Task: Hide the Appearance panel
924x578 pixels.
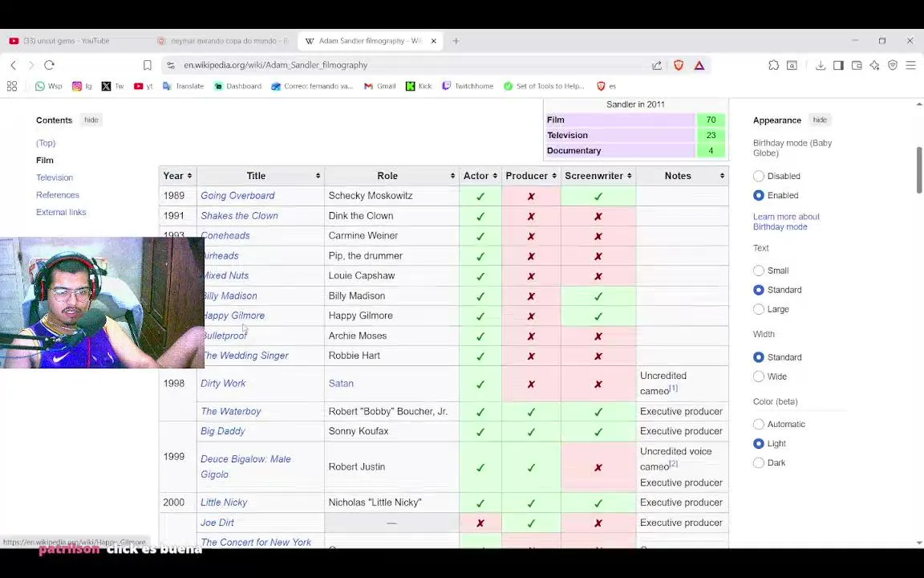Action: (x=820, y=120)
